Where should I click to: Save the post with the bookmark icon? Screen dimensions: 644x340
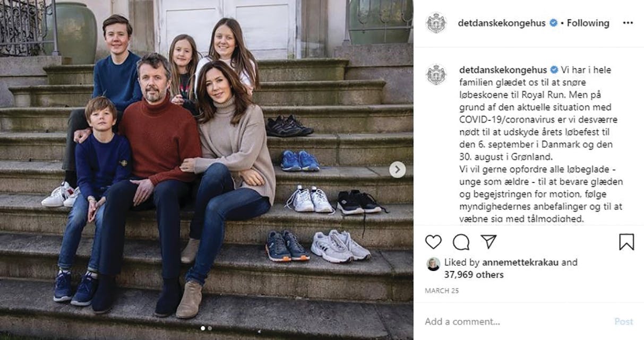(626, 242)
